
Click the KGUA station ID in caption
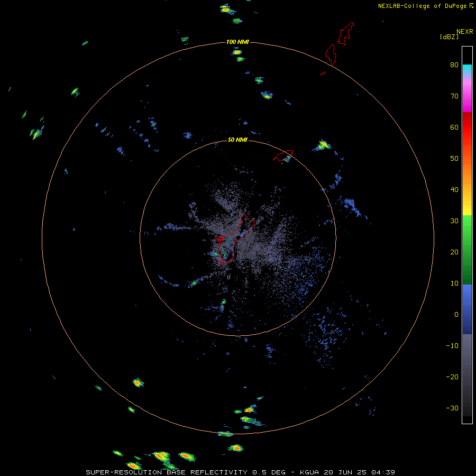310,472
